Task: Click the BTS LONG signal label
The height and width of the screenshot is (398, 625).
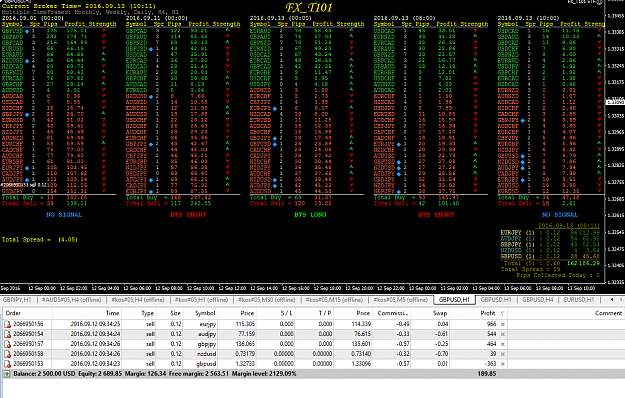Action: 310,215
